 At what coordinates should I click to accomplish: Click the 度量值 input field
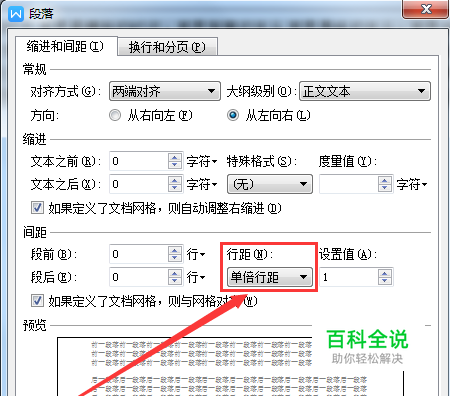point(348,184)
